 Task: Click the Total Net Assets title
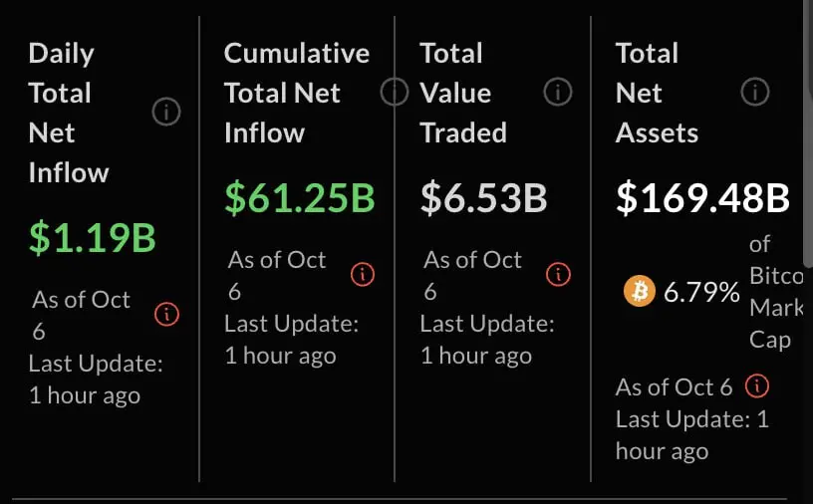[x=657, y=93]
